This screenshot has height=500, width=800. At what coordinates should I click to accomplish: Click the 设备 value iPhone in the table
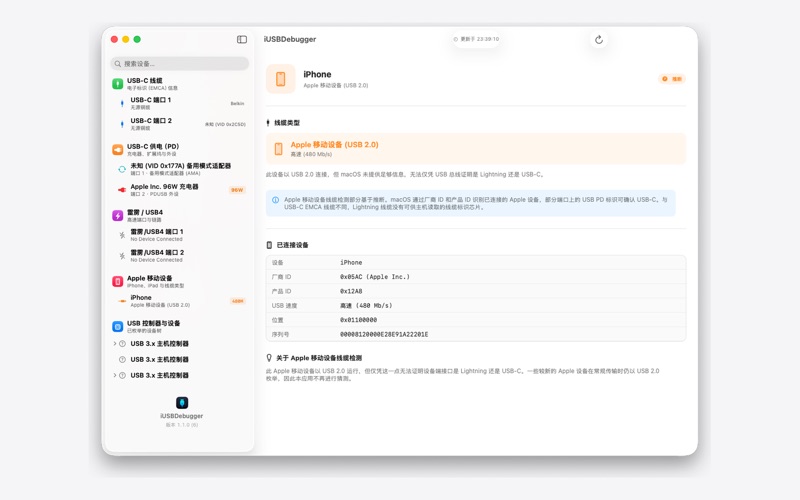(351, 263)
